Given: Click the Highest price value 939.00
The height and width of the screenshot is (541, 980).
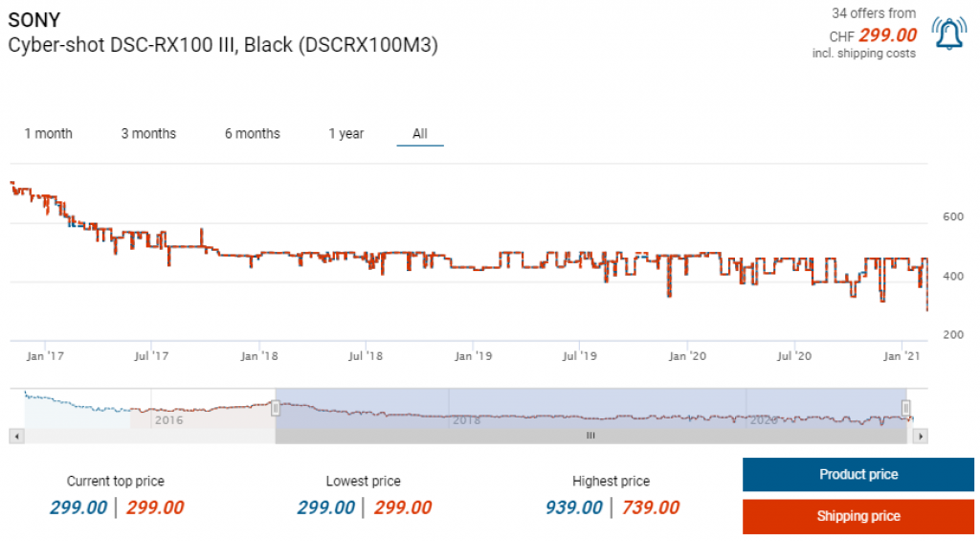Looking at the screenshot, I should (574, 507).
